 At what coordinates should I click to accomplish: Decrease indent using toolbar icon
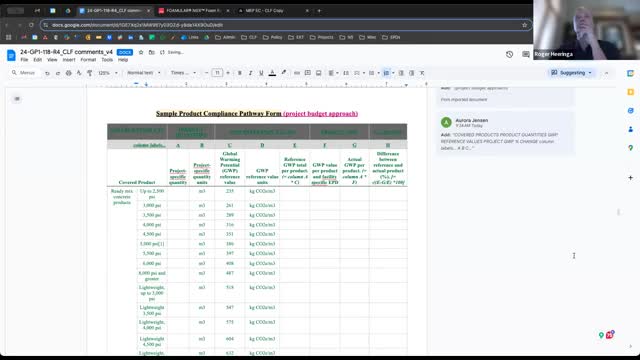(401, 73)
